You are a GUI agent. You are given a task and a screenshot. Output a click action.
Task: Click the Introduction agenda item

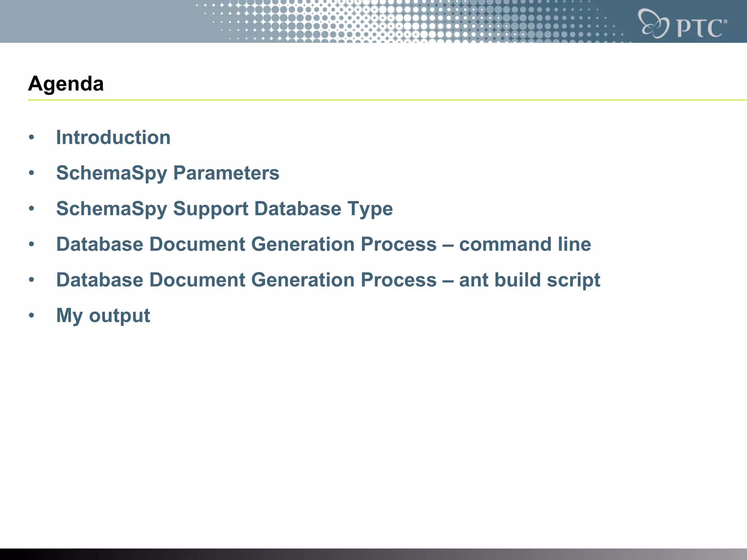point(113,137)
